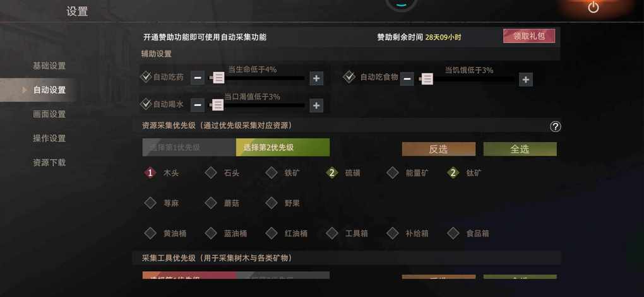This screenshot has width=644, height=297.
Task: Click plus icon for 自动喝水 threshold
Action: coord(316,105)
